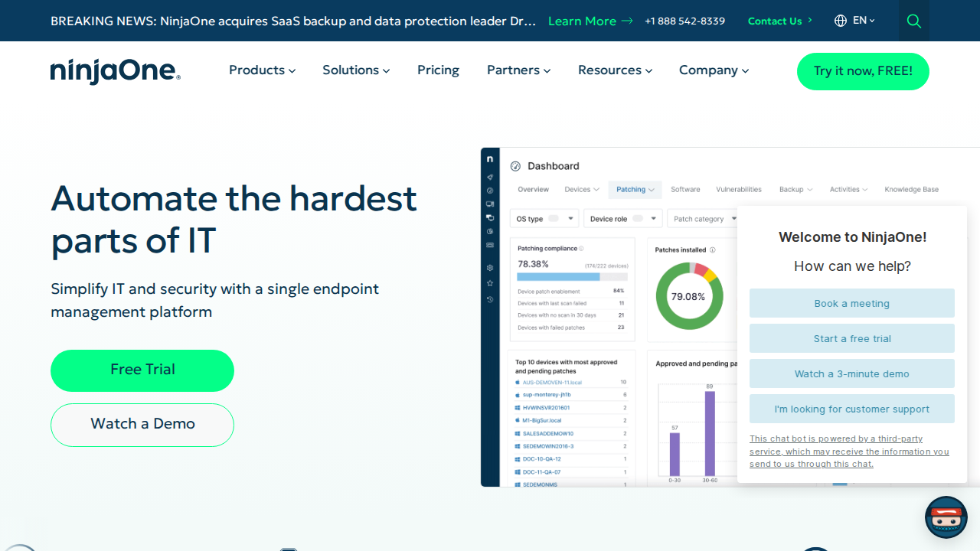Viewport: 980px width, 551px height.
Task: Open the Devices tab
Action: tap(582, 190)
